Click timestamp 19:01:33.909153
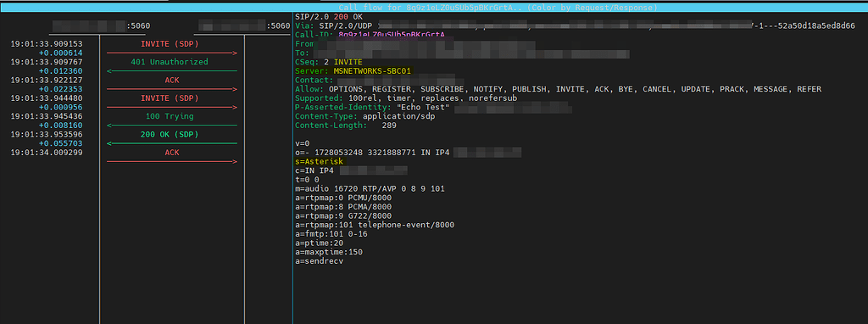The width and height of the screenshot is (868, 324). pyautogui.click(x=47, y=44)
